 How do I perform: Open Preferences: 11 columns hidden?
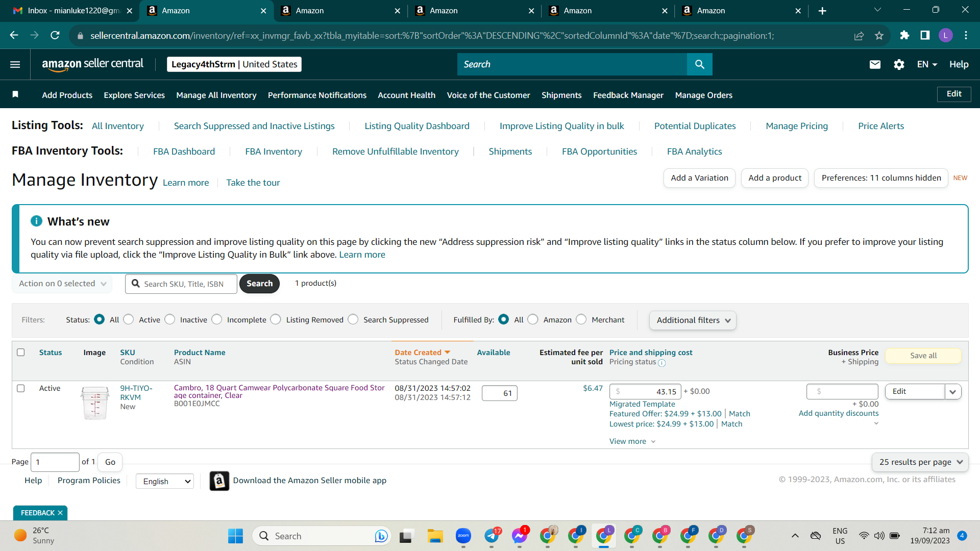point(881,178)
